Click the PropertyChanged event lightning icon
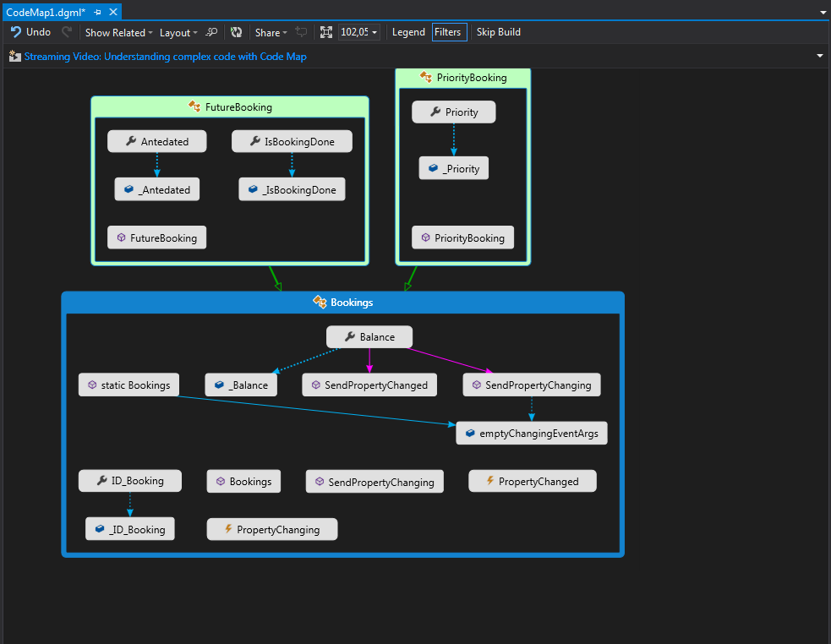This screenshot has width=831, height=644. 489,481
